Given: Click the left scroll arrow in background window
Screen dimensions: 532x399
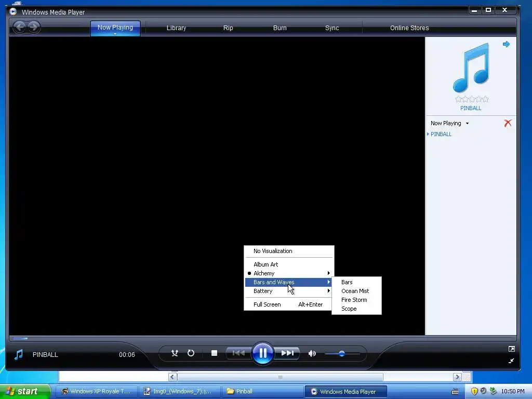Looking at the screenshot, I should tap(172, 377).
